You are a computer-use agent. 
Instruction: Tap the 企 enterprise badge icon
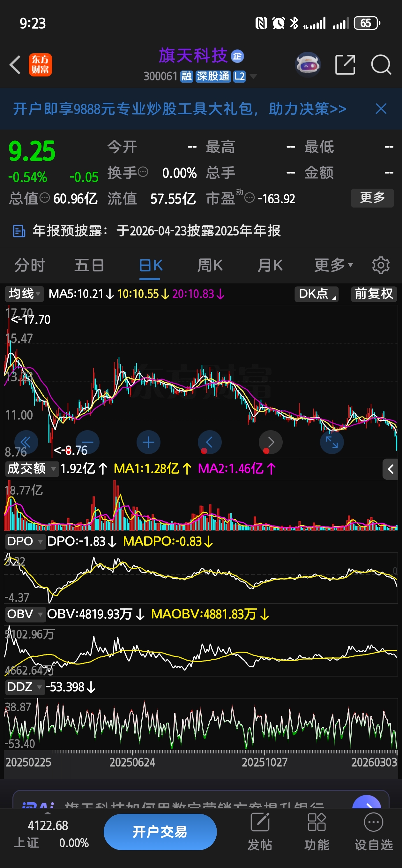tap(237, 56)
